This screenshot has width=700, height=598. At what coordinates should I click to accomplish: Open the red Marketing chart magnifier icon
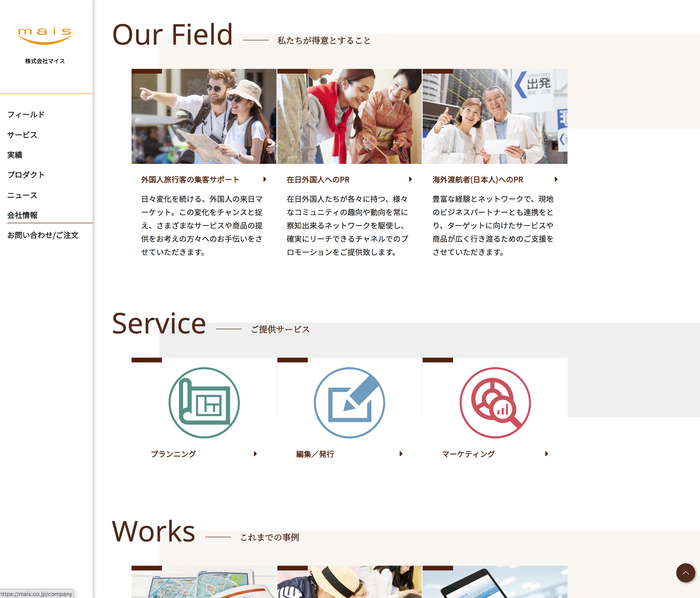495,403
